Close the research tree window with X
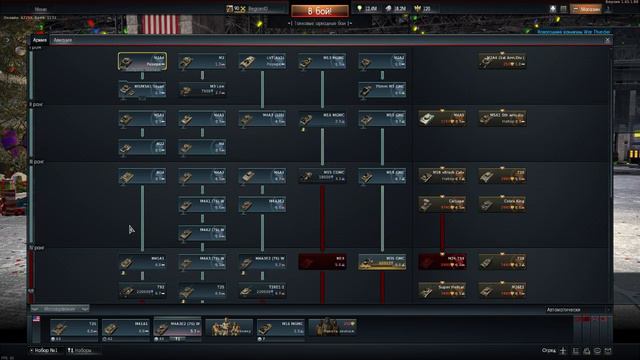This screenshot has width=640, height=360. point(607,40)
